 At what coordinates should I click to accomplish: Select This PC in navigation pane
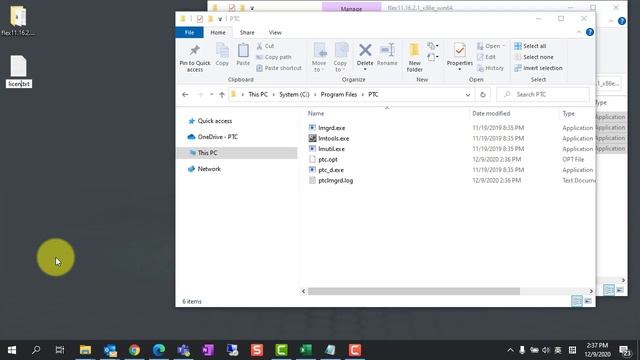pyautogui.click(x=237, y=153)
